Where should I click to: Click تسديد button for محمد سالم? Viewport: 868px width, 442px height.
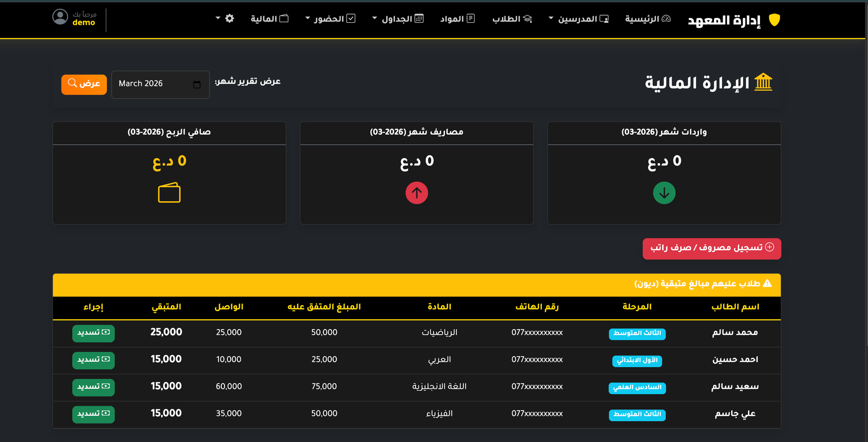[x=93, y=333]
